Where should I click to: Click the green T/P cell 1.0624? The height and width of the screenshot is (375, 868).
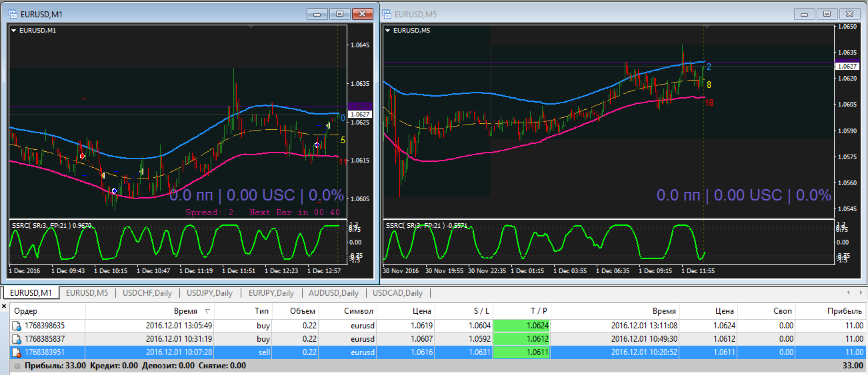(x=521, y=326)
